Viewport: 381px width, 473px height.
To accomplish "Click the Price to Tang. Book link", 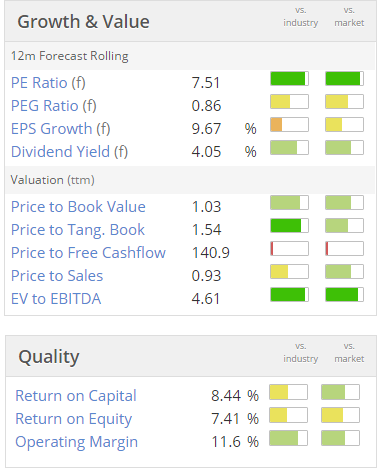I will 78,230.
